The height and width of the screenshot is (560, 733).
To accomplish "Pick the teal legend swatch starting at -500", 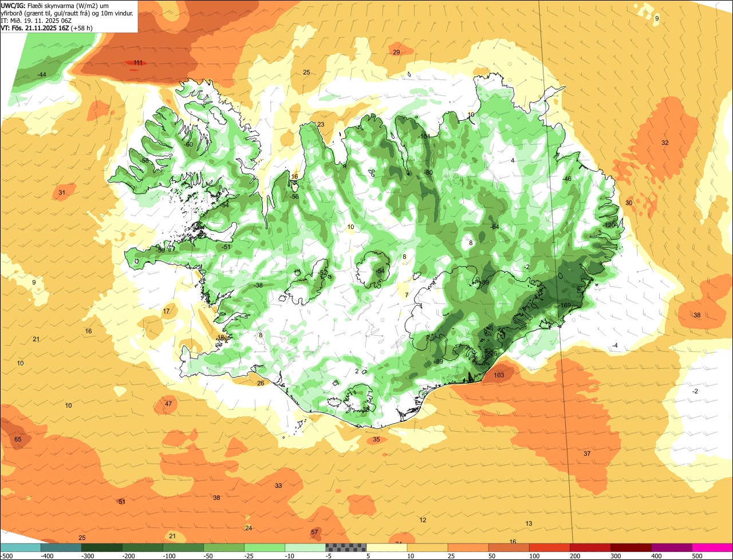I will (x=20, y=547).
